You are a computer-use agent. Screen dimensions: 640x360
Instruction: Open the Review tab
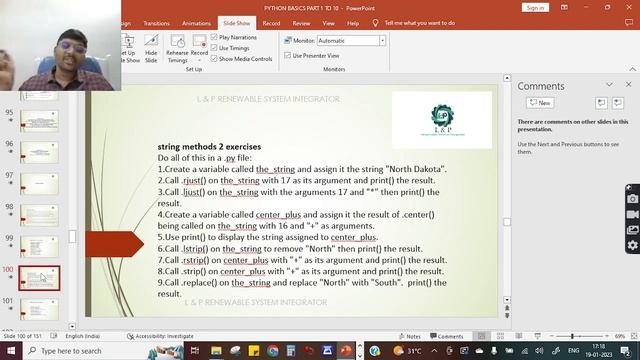301,23
